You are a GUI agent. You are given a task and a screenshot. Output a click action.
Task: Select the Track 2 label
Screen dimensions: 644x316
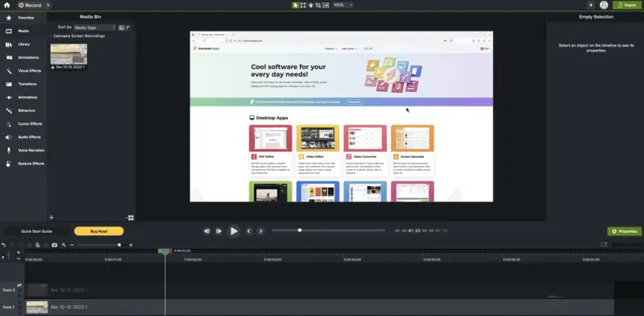8,290
